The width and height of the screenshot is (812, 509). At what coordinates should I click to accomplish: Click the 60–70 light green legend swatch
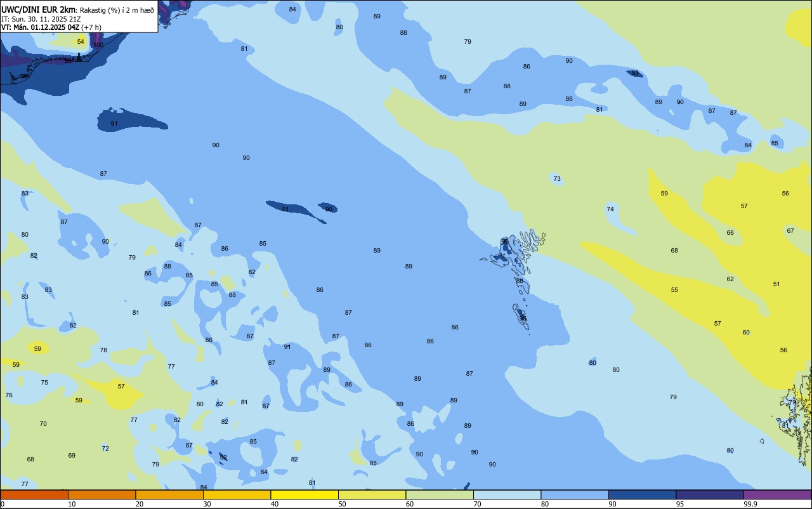(440, 494)
